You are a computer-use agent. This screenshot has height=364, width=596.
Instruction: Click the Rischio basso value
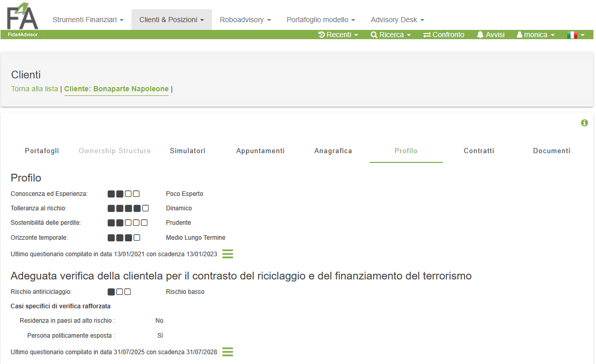pyautogui.click(x=185, y=292)
